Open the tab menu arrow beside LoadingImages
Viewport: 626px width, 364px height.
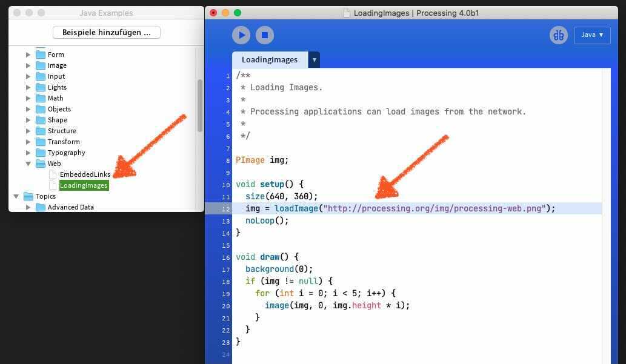coord(314,60)
